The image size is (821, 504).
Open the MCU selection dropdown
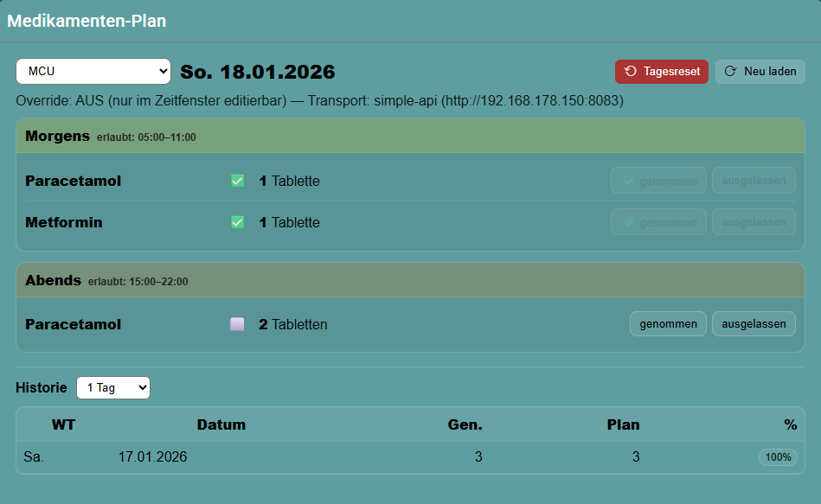93,71
